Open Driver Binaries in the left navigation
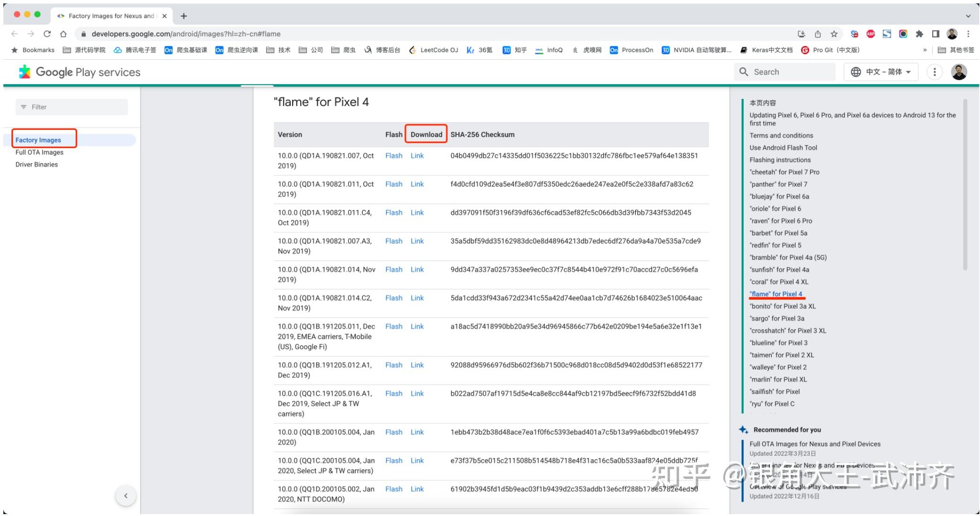 click(36, 164)
